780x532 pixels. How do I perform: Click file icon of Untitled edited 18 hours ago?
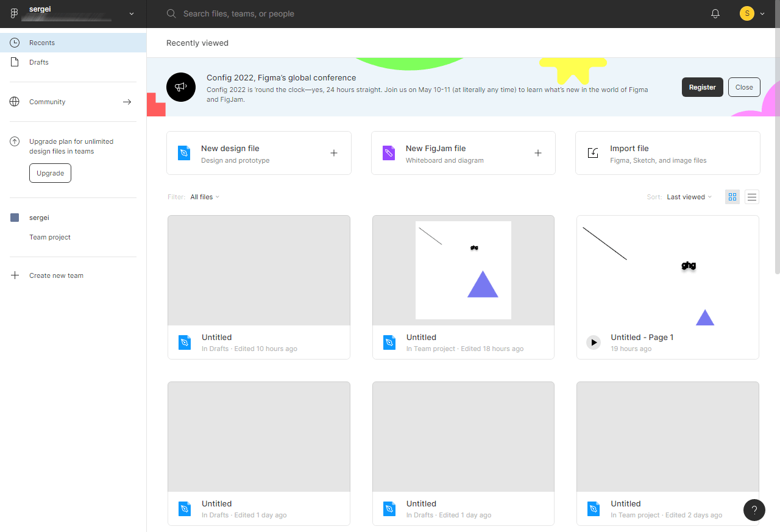389,342
